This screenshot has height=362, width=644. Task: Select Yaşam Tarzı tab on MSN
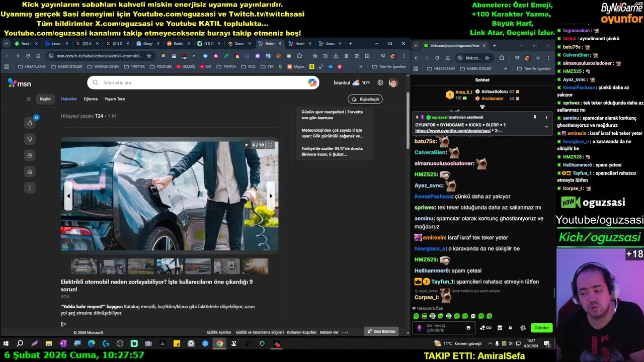coord(115,99)
